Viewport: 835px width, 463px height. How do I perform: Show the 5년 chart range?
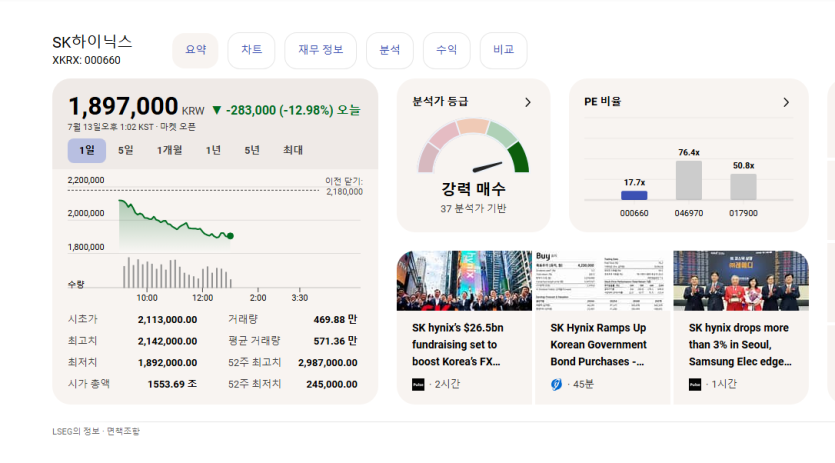[x=252, y=150]
